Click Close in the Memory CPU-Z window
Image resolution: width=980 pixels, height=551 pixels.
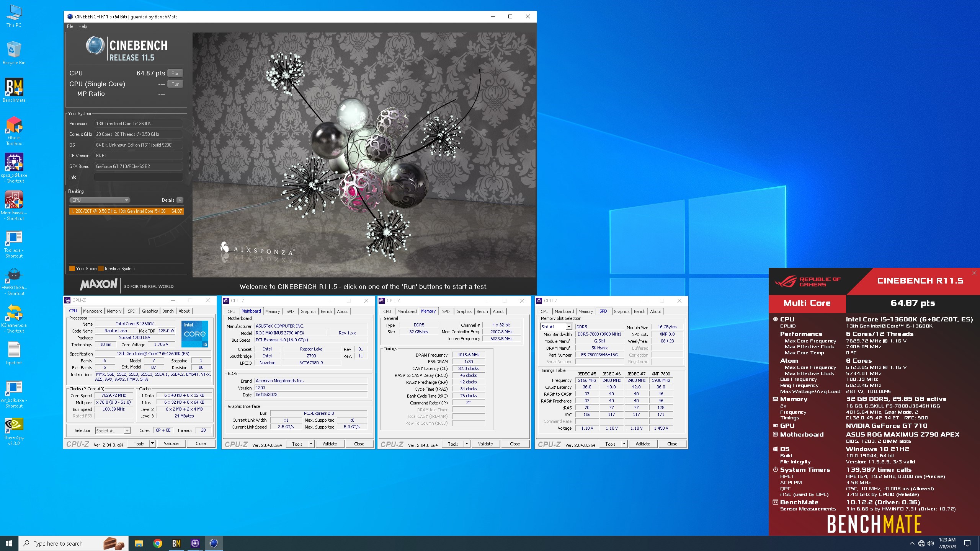(515, 444)
